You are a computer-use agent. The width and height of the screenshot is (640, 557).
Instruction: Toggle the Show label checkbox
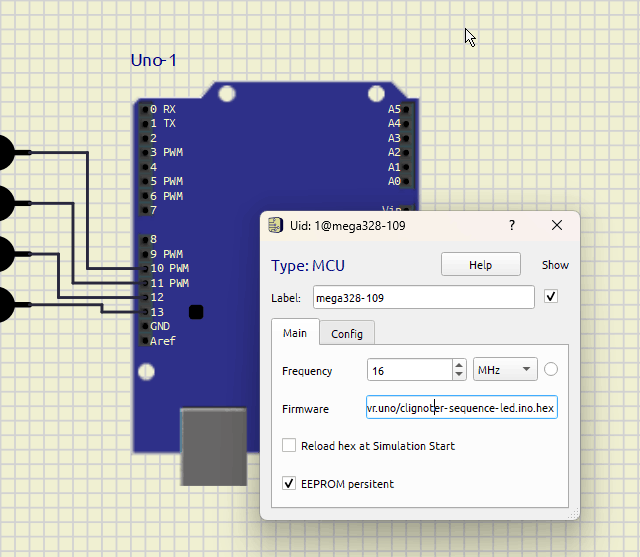tap(551, 296)
